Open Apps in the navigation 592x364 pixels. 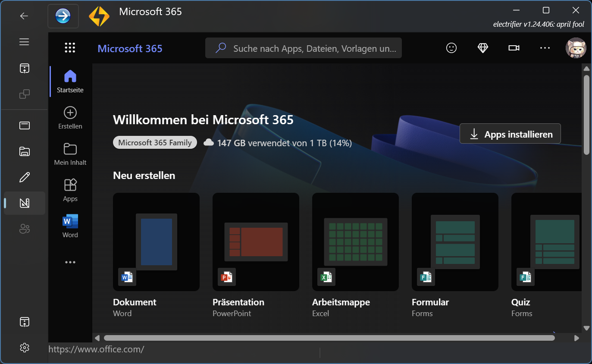tap(70, 190)
